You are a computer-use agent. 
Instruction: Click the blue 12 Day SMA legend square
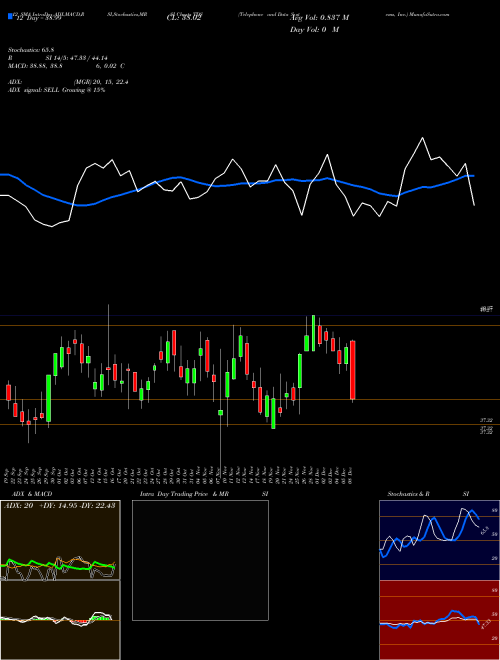click(x=10, y=16)
